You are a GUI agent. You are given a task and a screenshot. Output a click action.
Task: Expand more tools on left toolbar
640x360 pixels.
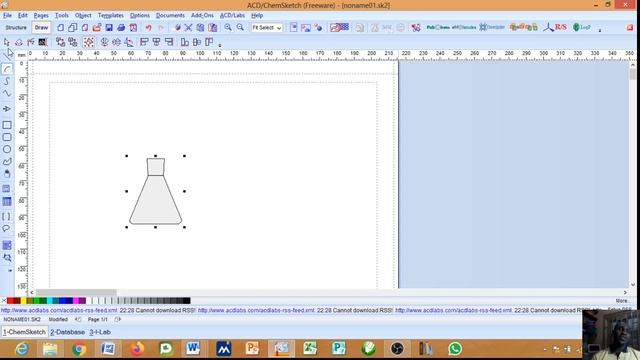tap(10, 271)
